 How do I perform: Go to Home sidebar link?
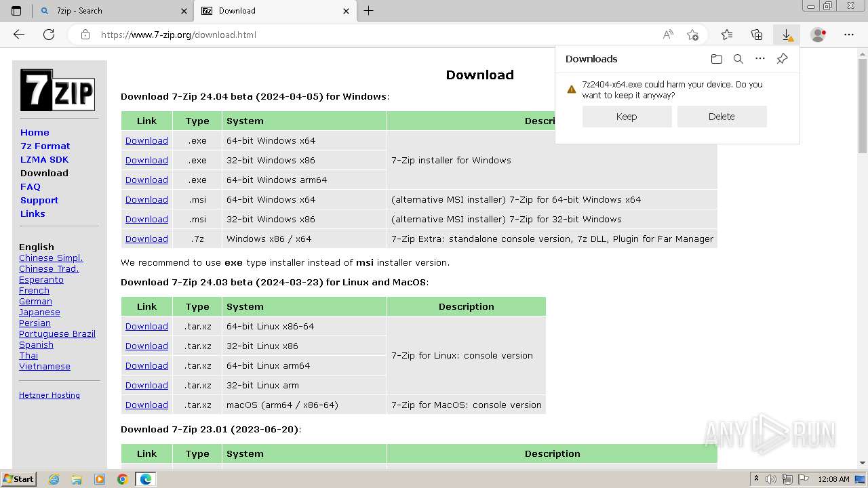[x=35, y=132]
